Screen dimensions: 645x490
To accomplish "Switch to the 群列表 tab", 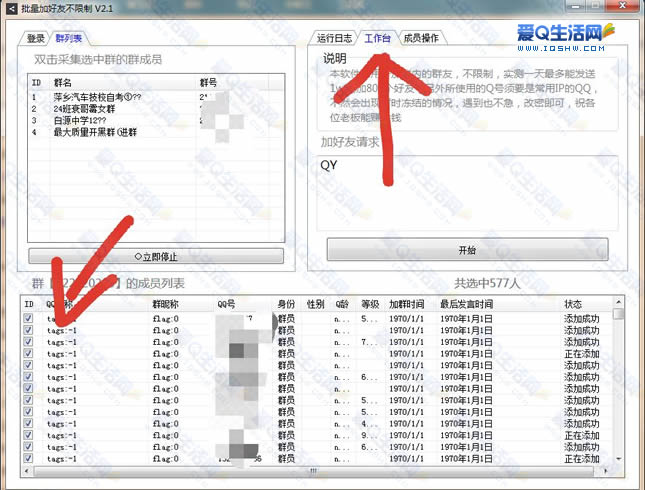I will pyautogui.click(x=69, y=39).
